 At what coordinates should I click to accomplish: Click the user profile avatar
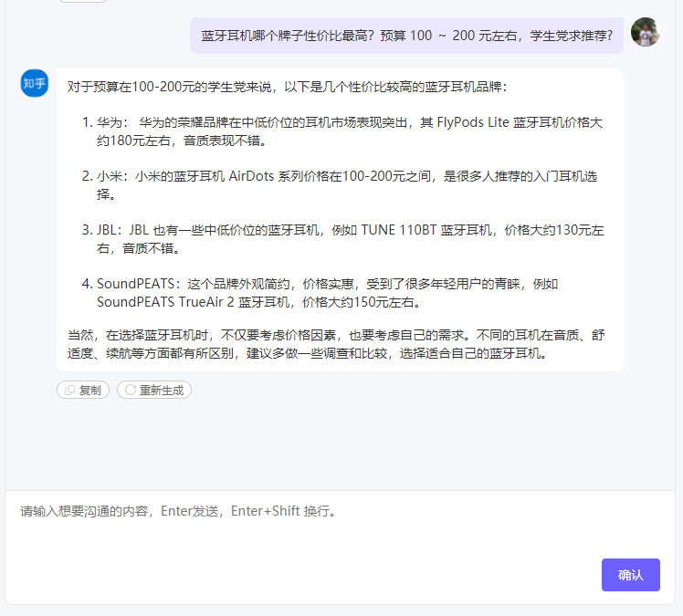pos(645,32)
